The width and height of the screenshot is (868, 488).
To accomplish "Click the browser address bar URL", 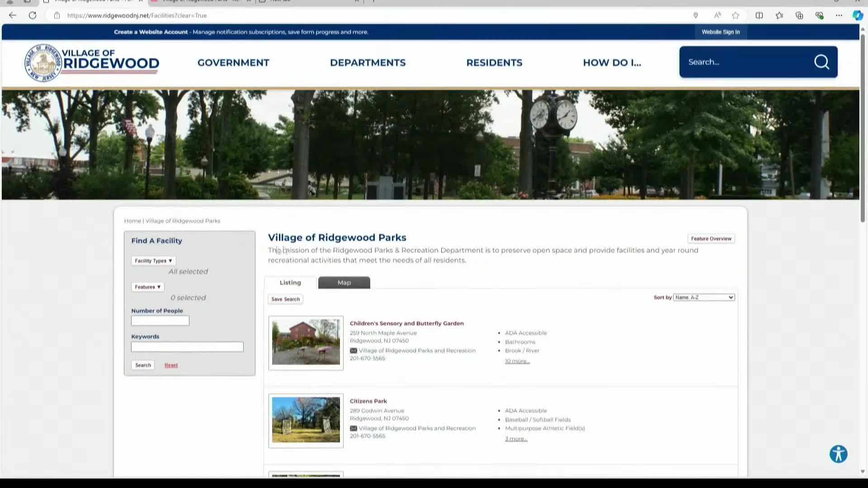I will (137, 15).
